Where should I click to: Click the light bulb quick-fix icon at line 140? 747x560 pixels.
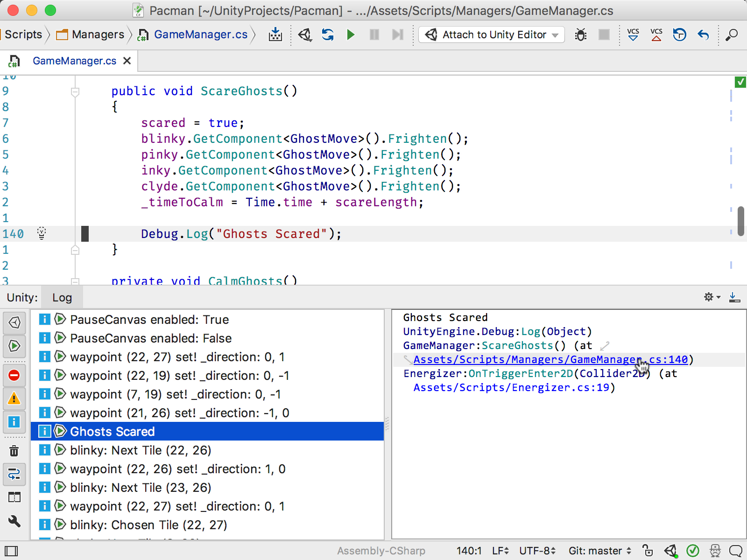click(42, 233)
